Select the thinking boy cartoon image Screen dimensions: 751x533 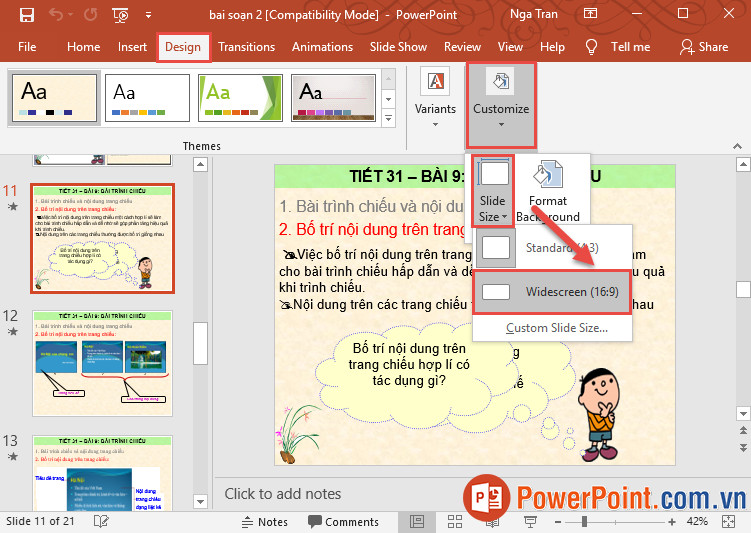click(600, 415)
